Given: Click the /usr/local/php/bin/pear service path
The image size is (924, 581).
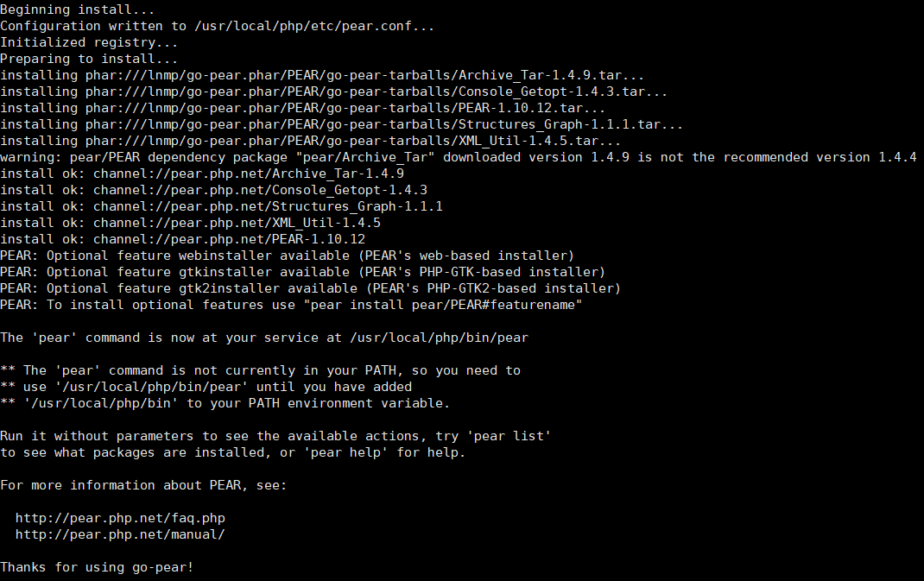Looking at the screenshot, I should click(x=439, y=338).
